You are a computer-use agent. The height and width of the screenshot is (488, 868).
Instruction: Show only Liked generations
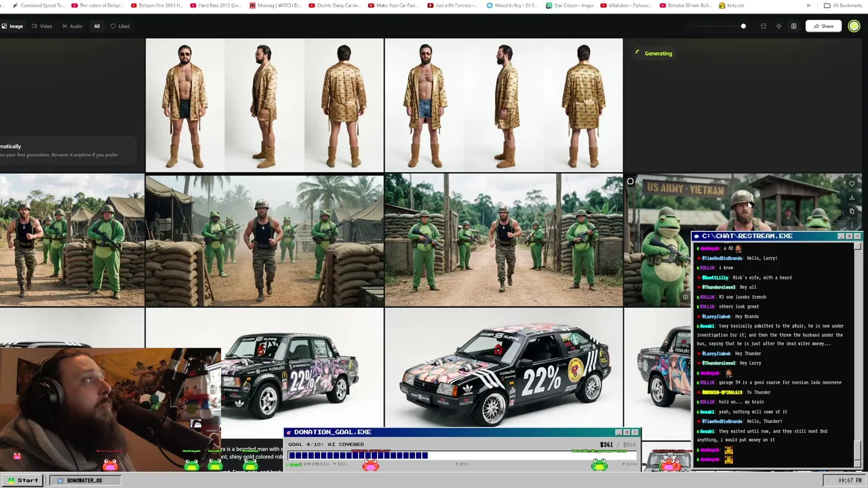(120, 26)
